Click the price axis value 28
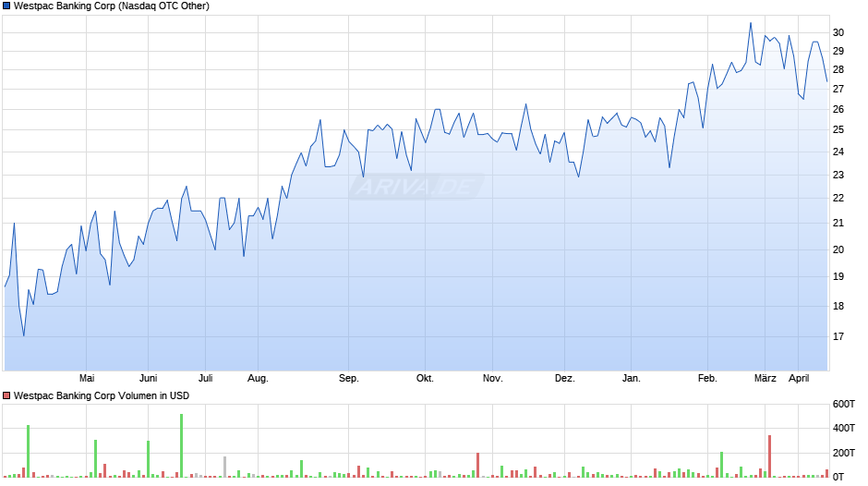The image size is (868, 486). [838, 70]
